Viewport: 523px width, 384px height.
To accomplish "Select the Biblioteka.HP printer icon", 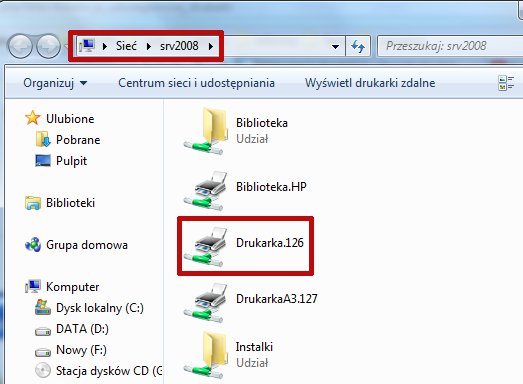I will click(206, 190).
